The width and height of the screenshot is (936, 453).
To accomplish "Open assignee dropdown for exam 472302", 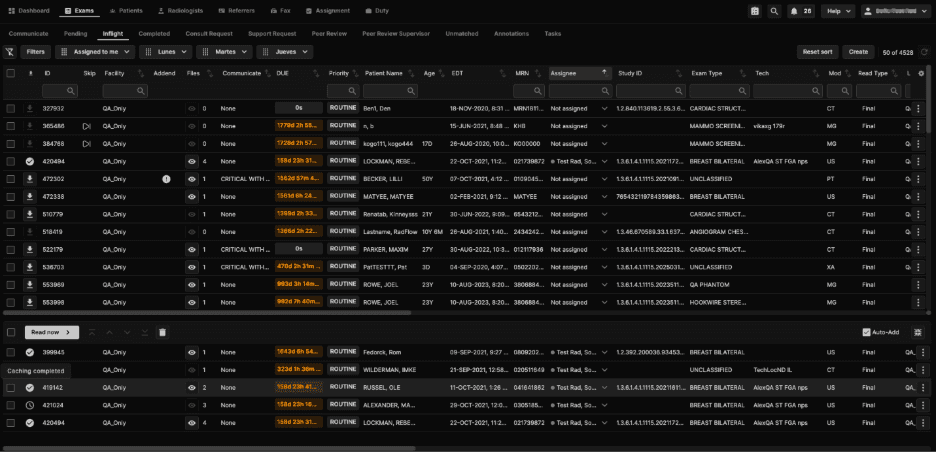I will pos(605,178).
